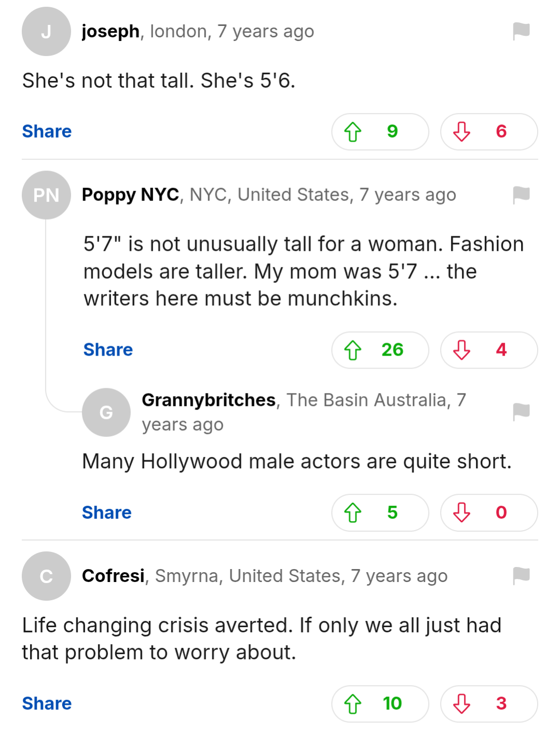
Task: Flag the Grannybritches reply
Action: tap(521, 412)
